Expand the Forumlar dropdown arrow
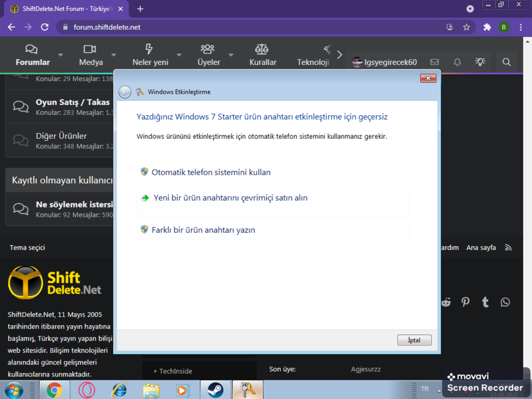Viewport: 532px width, 399px height. tap(60, 55)
